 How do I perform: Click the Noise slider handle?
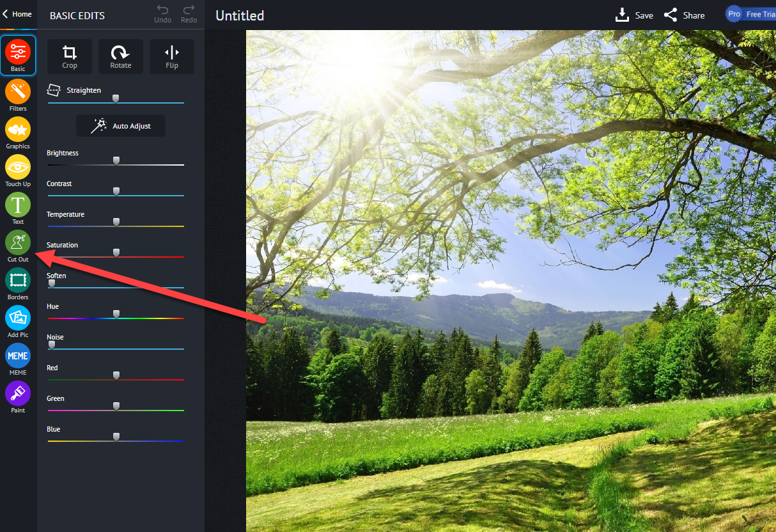click(52, 345)
